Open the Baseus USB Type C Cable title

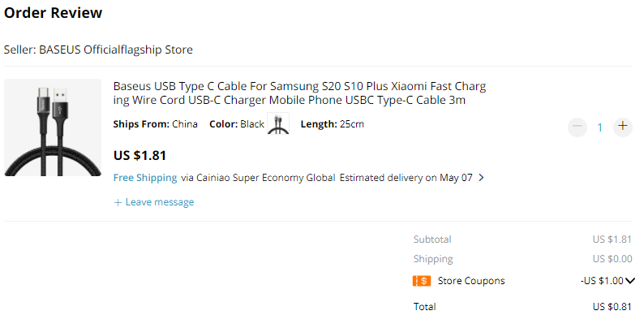[x=299, y=93]
